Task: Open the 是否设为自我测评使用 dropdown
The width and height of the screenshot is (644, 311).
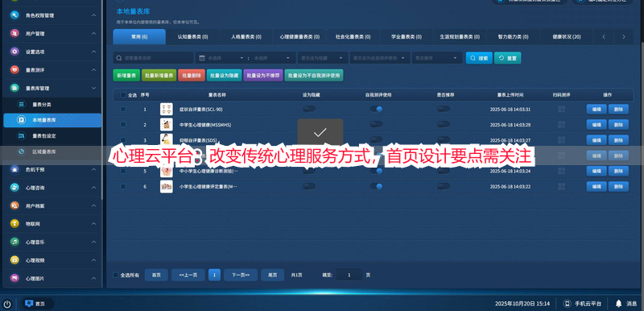Action: [x=380, y=58]
